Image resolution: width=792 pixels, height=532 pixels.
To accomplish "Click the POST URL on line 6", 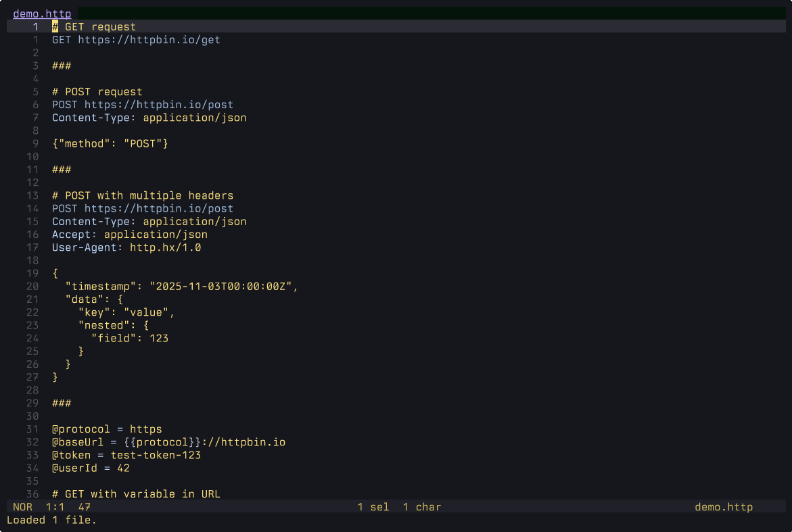I will pyautogui.click(x=143, y=105).
